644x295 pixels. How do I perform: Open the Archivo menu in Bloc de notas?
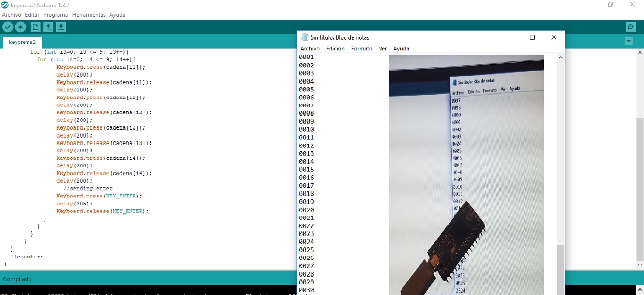click(310, 49)
